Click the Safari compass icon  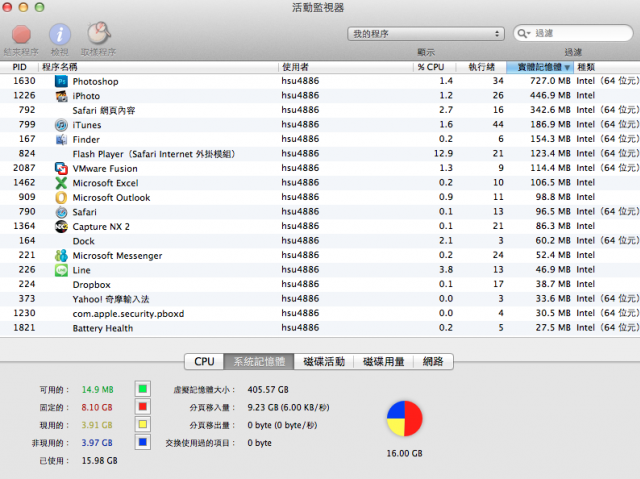tap(61, 212)
